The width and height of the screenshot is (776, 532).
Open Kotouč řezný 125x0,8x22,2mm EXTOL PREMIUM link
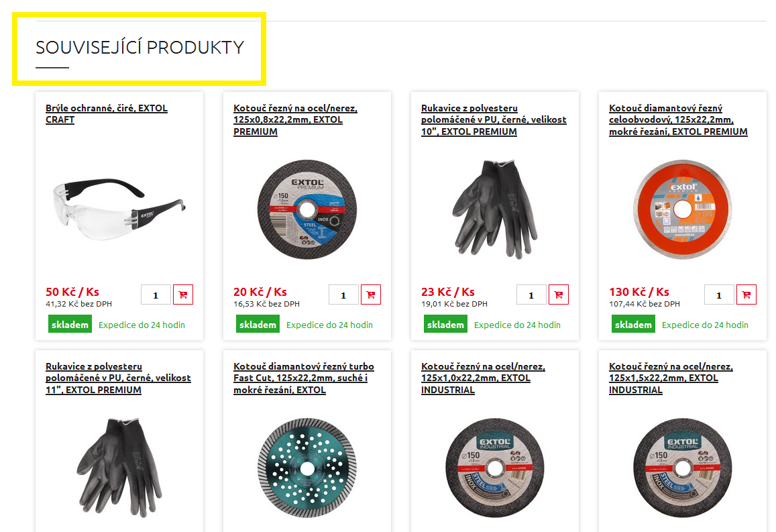pos(296,120)
